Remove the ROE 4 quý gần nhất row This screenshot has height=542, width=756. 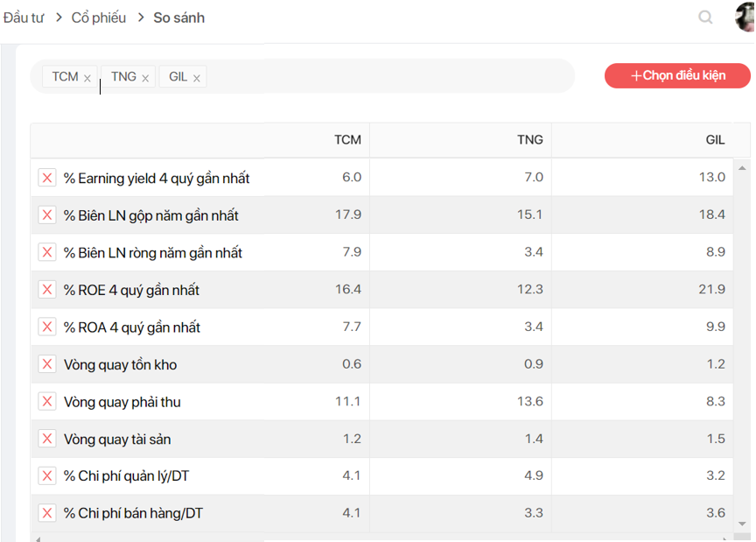(47, 290)
